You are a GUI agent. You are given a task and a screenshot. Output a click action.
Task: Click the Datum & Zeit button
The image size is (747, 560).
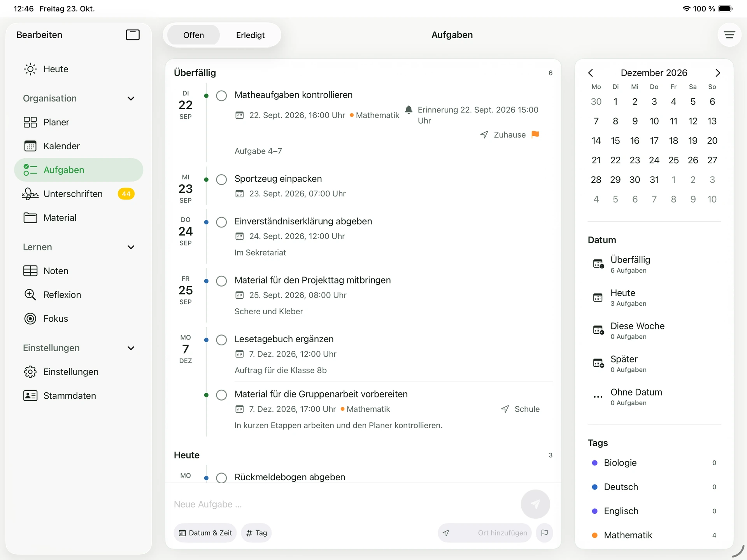(205, 533)
